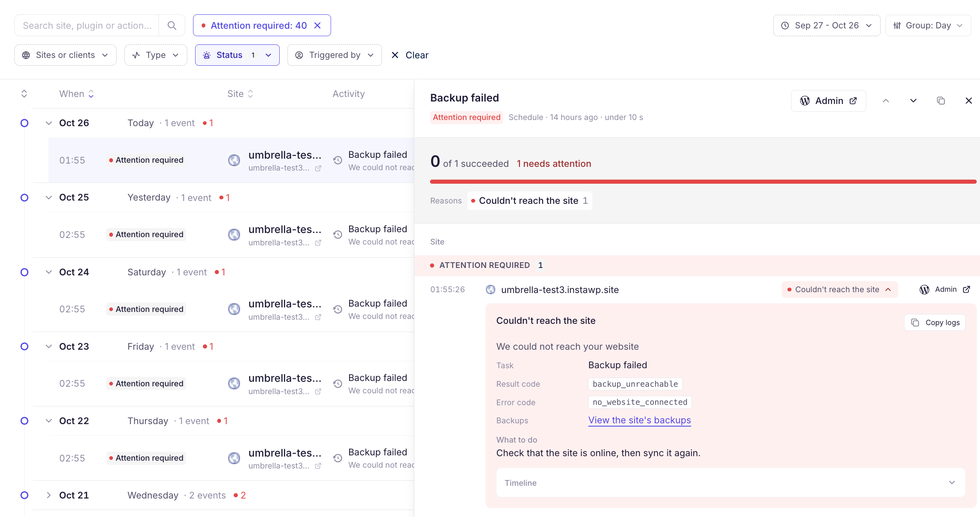The height and width of the screenshot is (517, 980).
Task: Focus the search site, plugin or action field
Action: [x=87, y=25]
